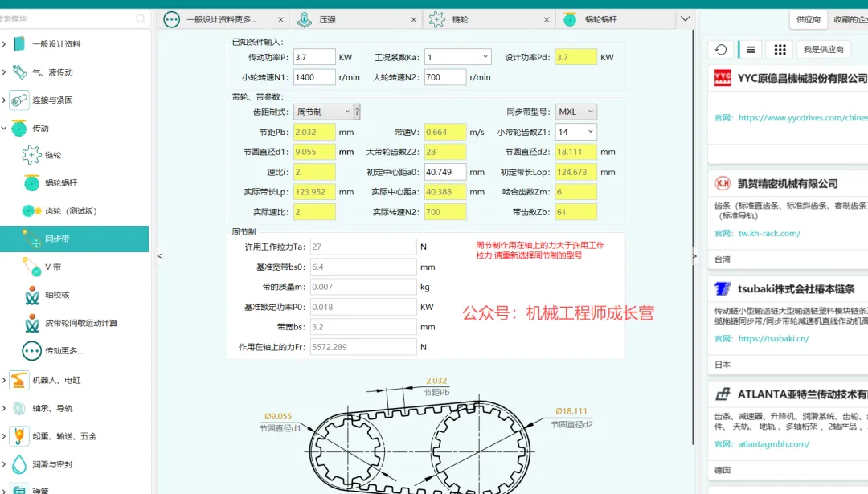Viewport: 868px width, 494px height.
Task: Click the 设计功率Pd yellow result field
Action: (x=575, y=57)
